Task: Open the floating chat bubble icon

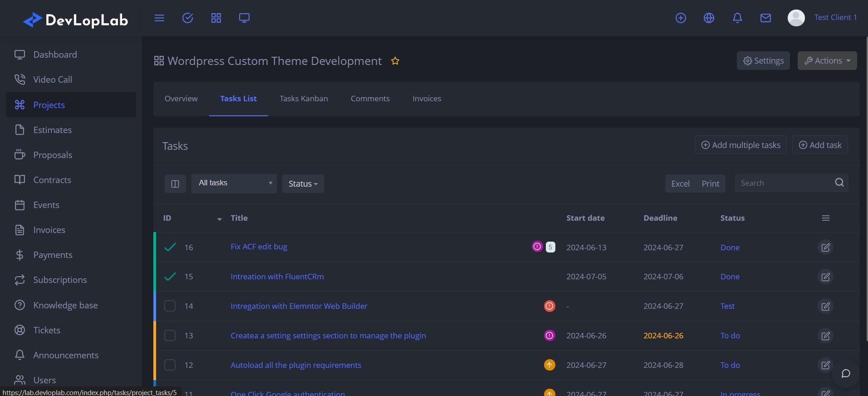Action: pos(846,373)
